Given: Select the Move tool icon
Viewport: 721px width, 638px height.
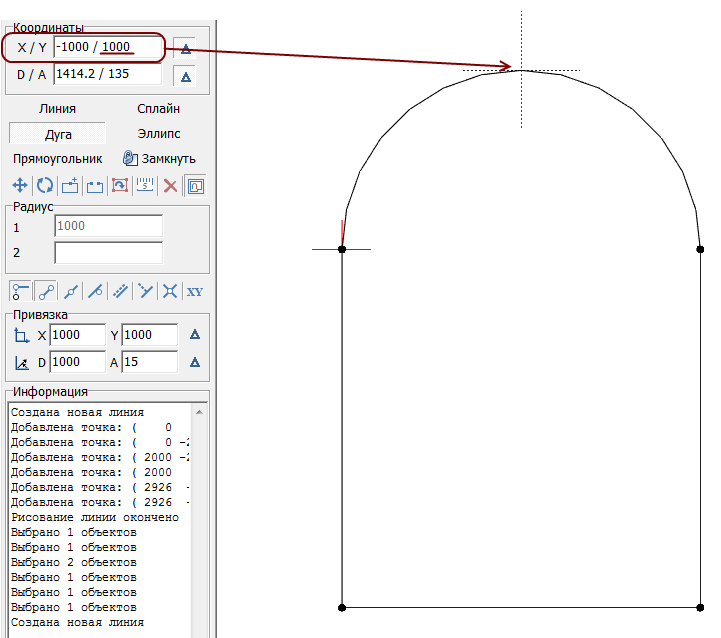Looking at the screenshot, I should pyautogui.click(x=19, y=186).
